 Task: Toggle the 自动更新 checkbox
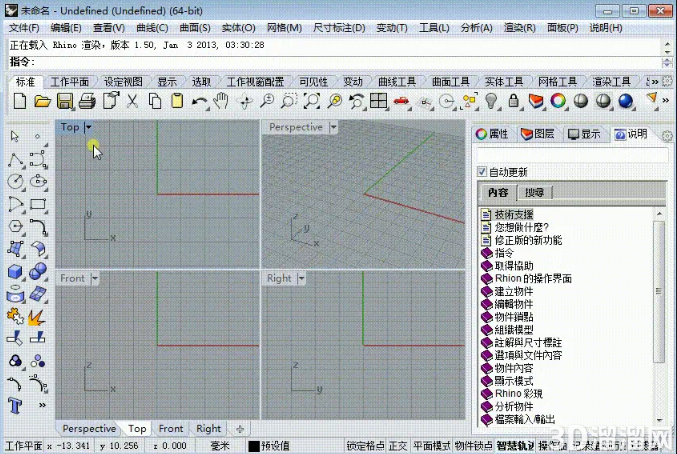482,172
